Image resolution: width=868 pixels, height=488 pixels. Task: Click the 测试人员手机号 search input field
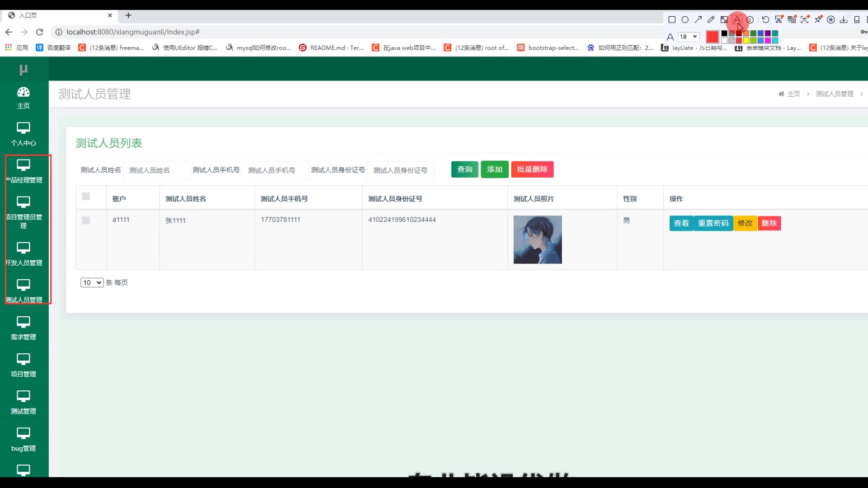(x=275, y=170)
